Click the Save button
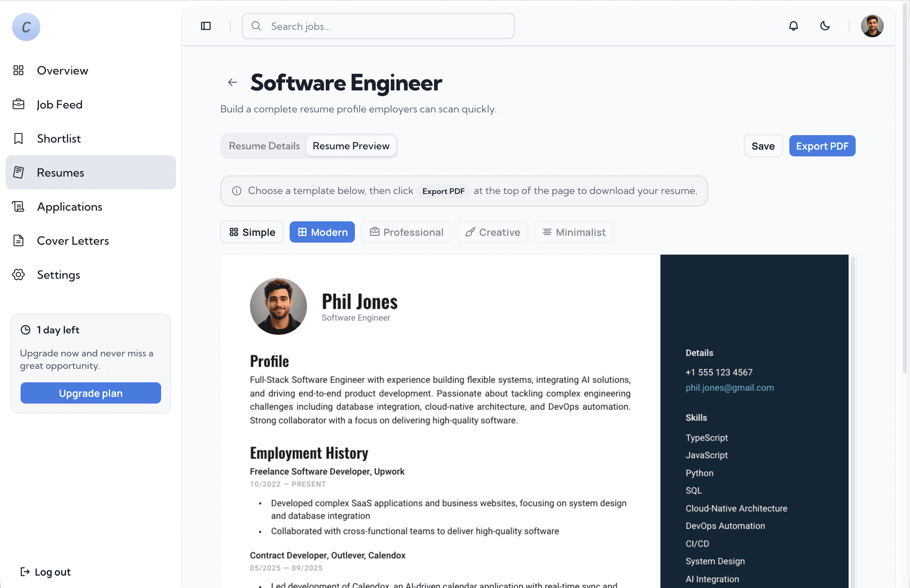910x588 pixels. coord(763,146)
